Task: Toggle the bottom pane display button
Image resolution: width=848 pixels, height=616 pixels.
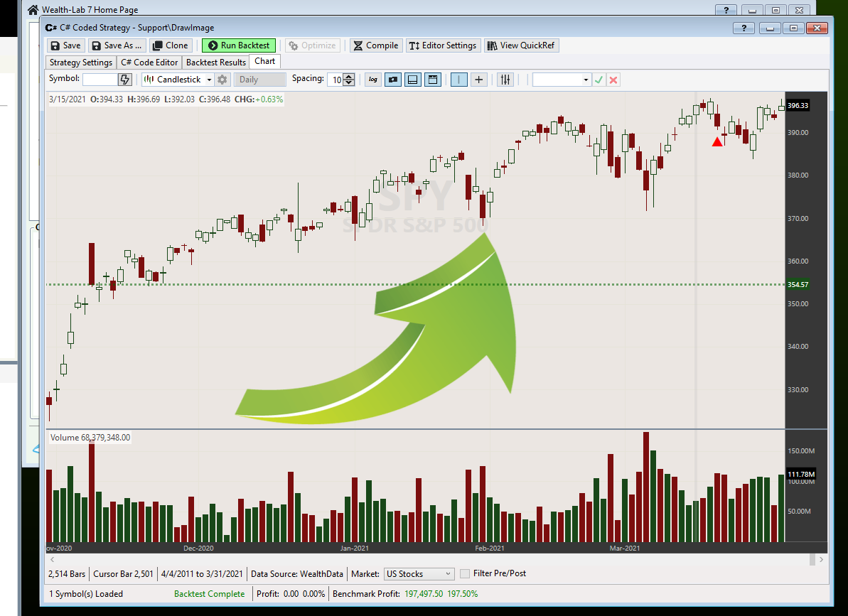Action: click(413, 80)
